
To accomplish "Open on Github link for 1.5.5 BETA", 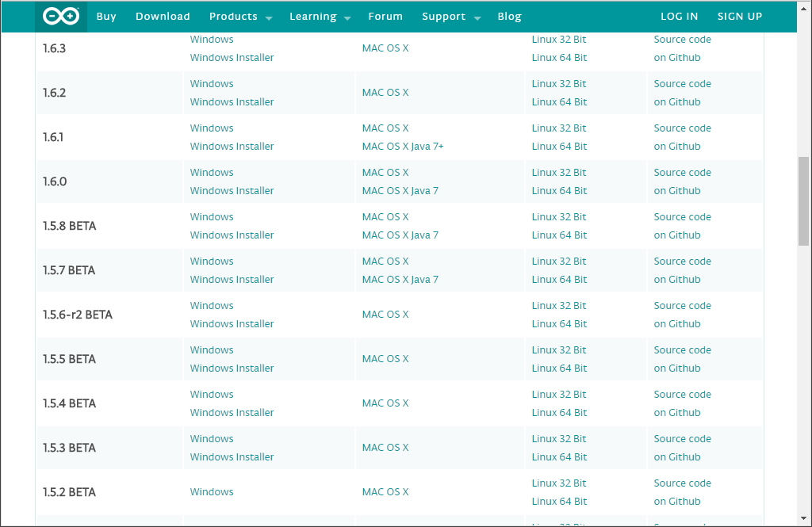I will click(x=677, y=369).
